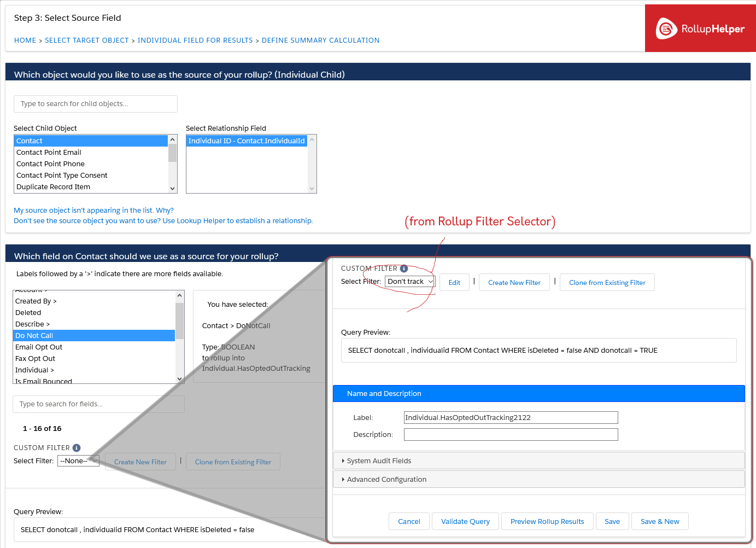
Task: Click the field list's up arrow
Action: pyautogui.click(x=180, y=295)
